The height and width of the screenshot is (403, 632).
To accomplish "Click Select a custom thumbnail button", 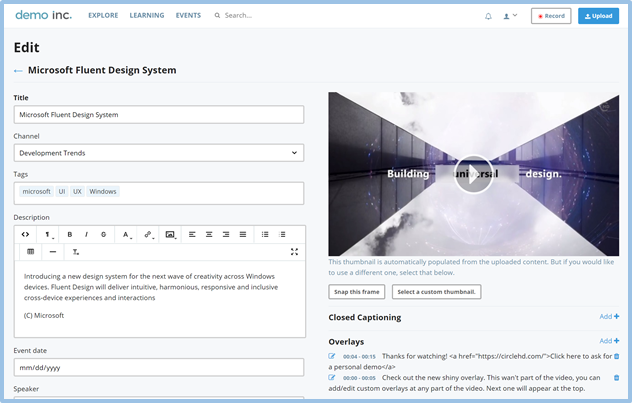I will click(437, 292).
